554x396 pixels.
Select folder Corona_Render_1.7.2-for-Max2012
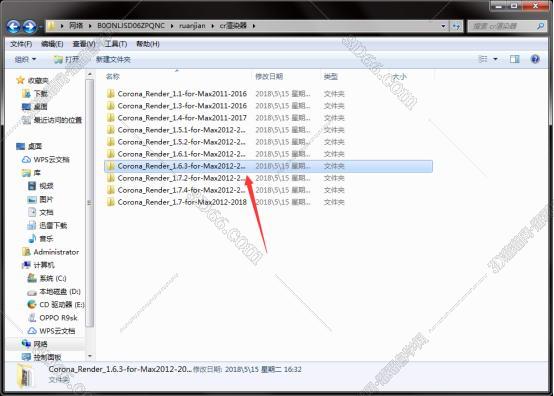point(181,178)
